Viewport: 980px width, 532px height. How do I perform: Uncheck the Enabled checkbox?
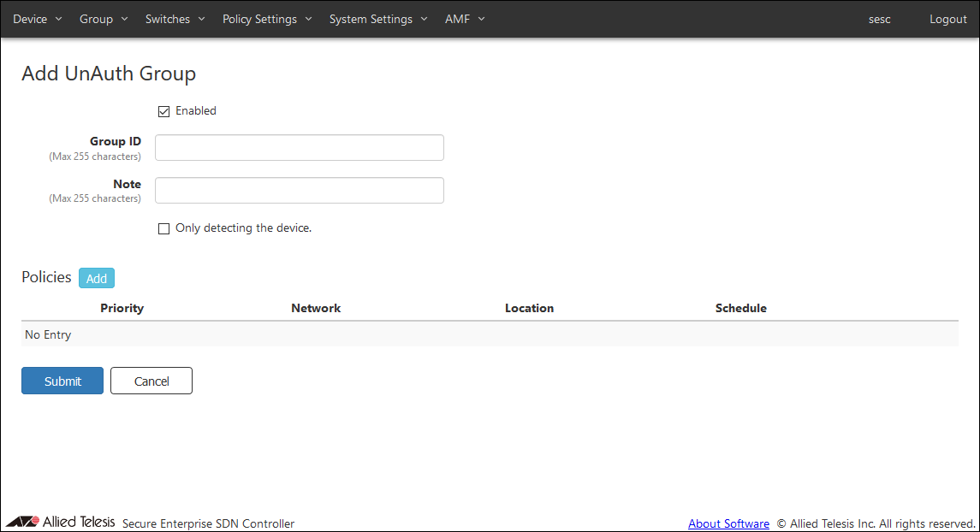point(164,111)
